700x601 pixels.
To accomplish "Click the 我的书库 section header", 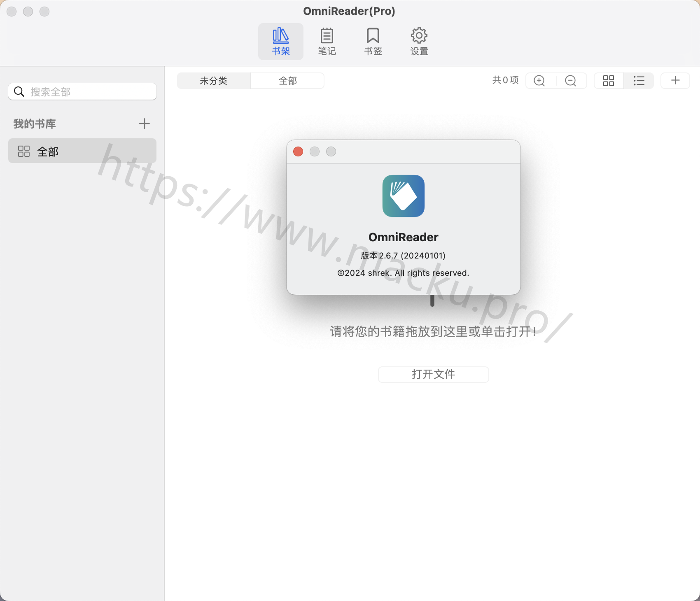I will pos(35,123).
